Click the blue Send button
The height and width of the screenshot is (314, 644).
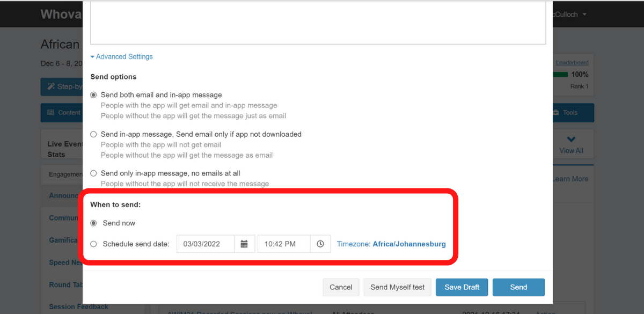(518, 287)
